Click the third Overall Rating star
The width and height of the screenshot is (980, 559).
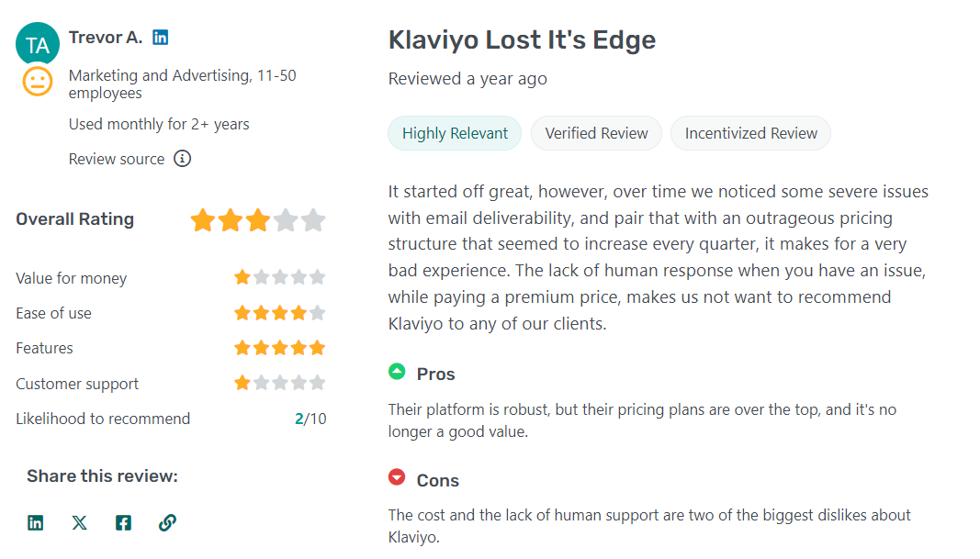258,220
